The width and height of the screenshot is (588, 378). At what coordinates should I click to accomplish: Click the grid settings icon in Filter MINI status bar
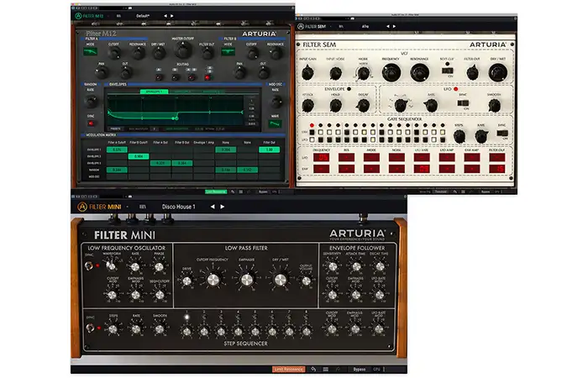point(326,370)
